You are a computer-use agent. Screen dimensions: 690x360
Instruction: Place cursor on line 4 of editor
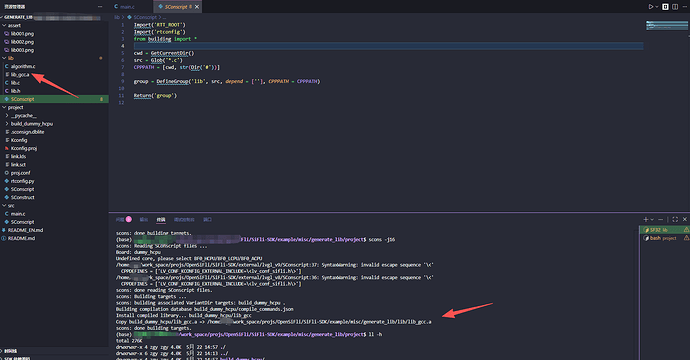pos(388,46)
